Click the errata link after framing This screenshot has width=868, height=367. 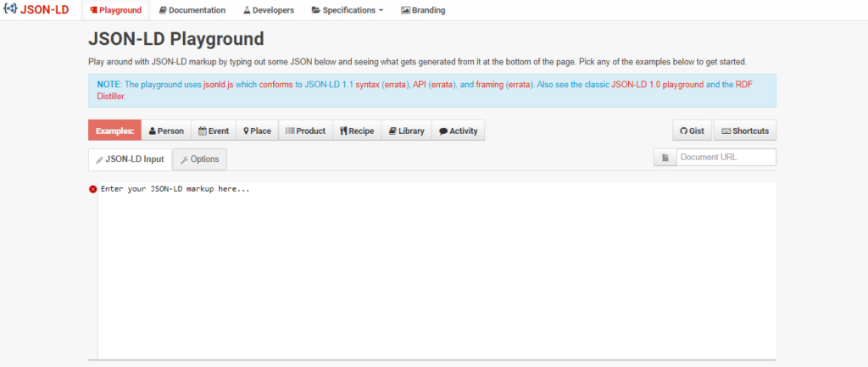(x=519, y=85)
